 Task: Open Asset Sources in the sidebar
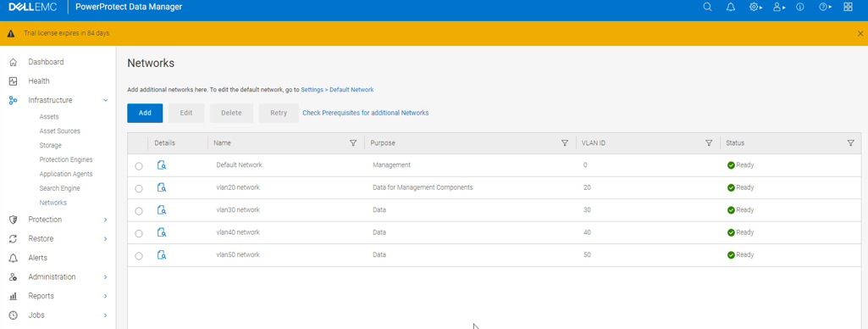(x=60, y=131)
